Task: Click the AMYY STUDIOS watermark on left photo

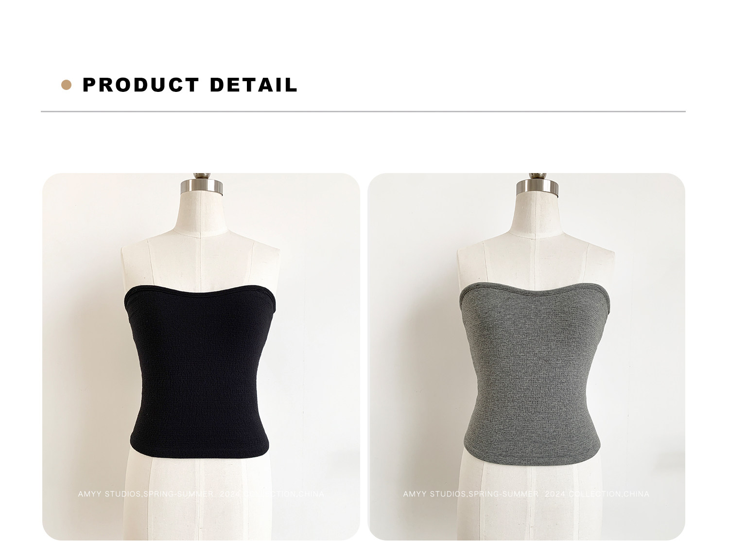Action: (x=201, y=494)
